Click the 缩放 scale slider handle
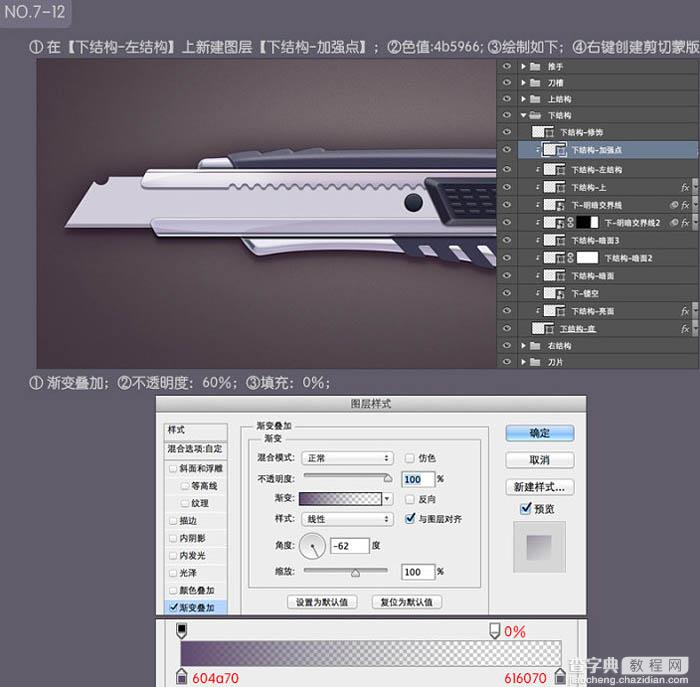 pyautogui.click(x=355, y=573)
